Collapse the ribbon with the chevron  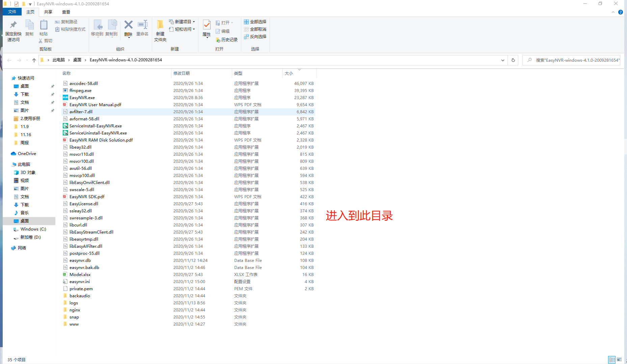[613, 12]
